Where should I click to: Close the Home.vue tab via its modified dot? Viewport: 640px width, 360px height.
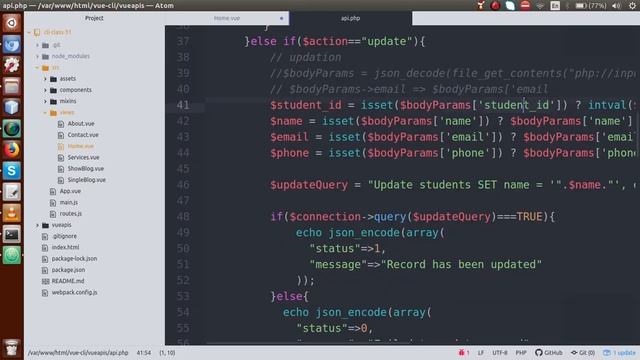(282, 18)
